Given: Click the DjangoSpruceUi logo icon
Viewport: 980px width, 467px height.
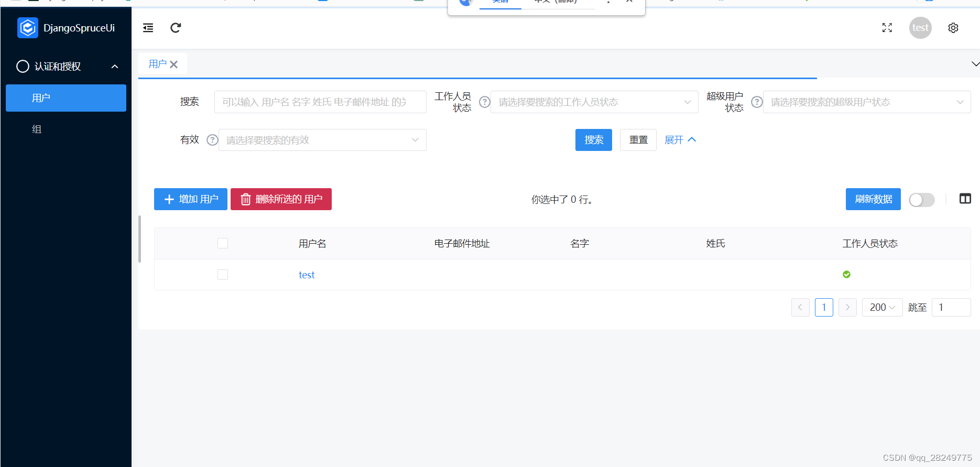Looking at the screenshot, I should click(x=27, y=28).
